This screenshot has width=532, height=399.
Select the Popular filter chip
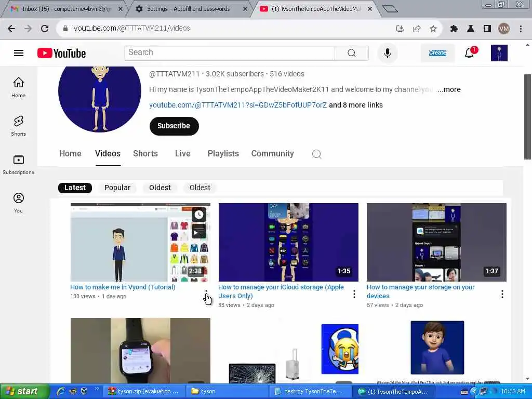(117, 188)
